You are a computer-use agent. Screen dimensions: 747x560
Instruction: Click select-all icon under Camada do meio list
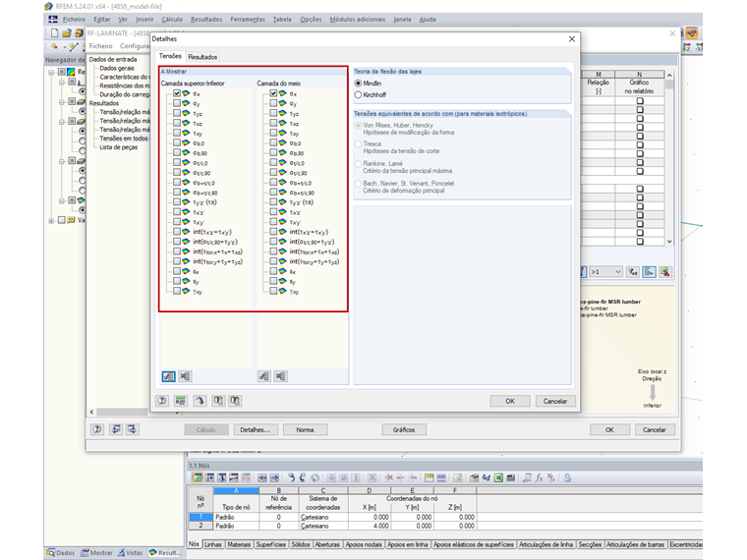click(x=264, y=376)
